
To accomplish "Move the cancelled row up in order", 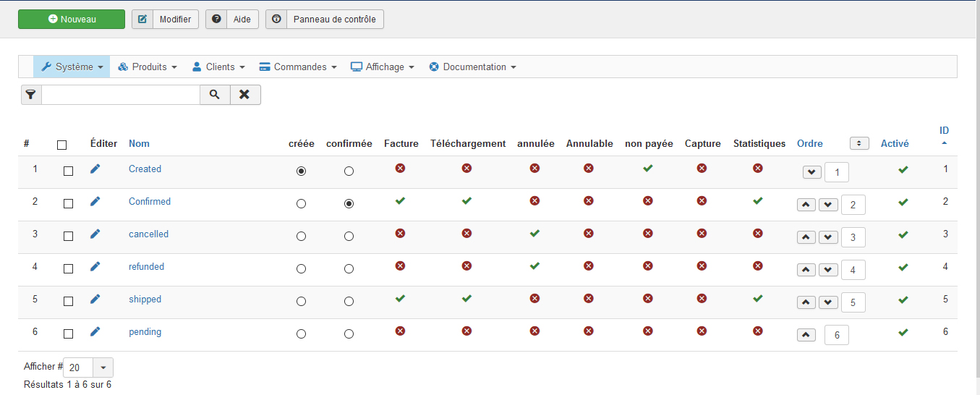I will click(806, 237).
